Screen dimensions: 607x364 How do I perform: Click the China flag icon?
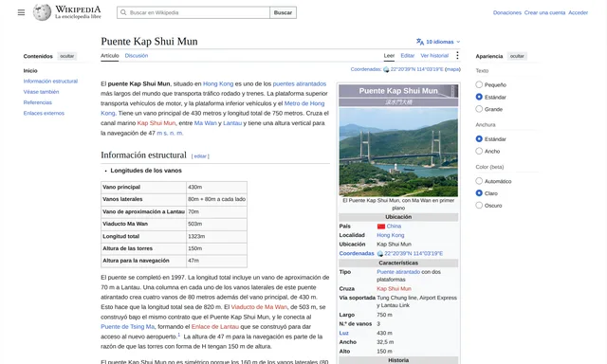point(381,227)
